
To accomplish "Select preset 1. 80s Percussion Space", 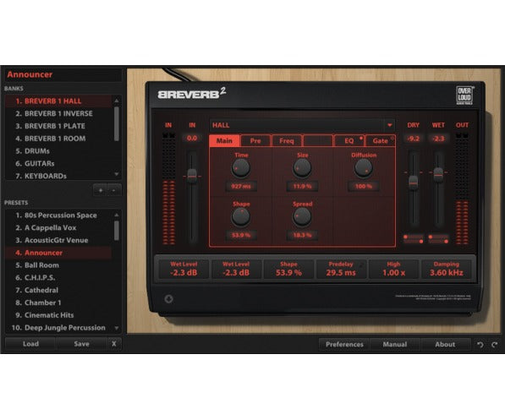I will [x=58, y=215].
